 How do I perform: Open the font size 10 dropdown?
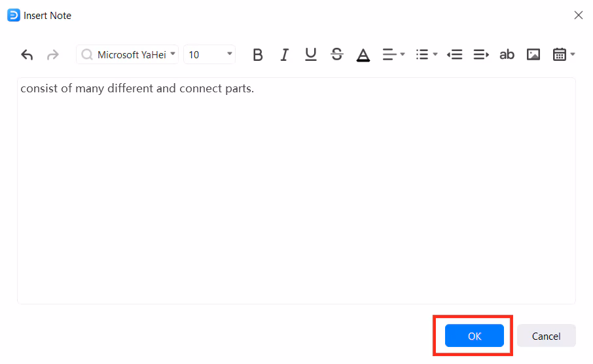point(209,55)
